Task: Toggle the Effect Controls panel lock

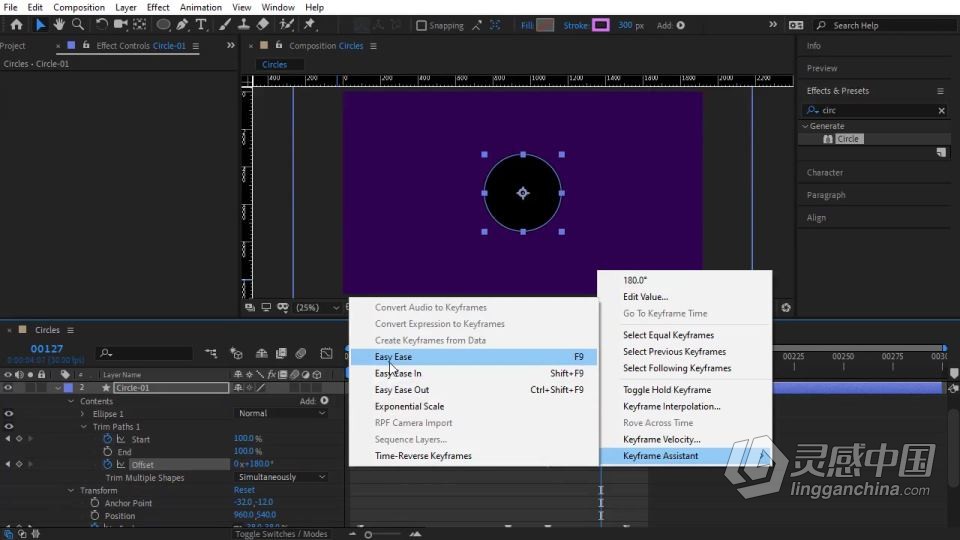Action: coord(86,45)
